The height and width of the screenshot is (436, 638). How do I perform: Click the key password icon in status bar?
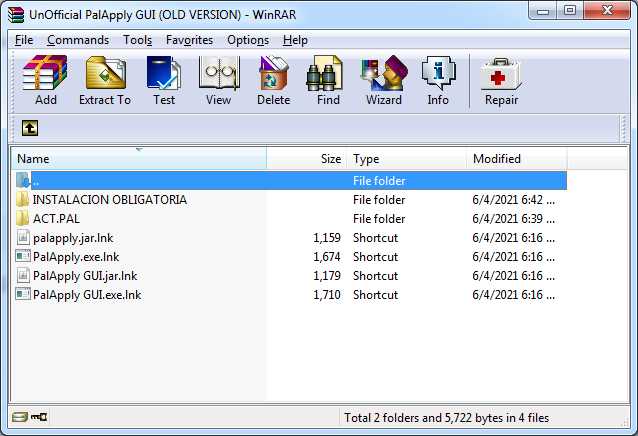39,417
